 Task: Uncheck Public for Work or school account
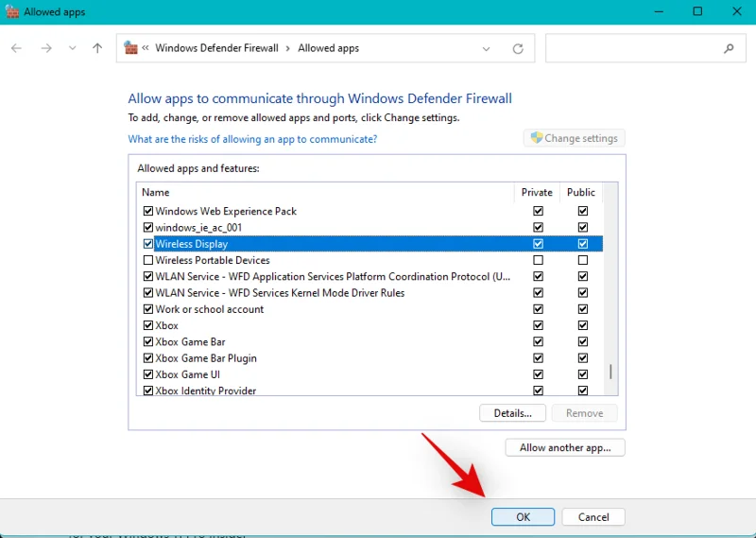pyautogui.click(x=582, y=309)
